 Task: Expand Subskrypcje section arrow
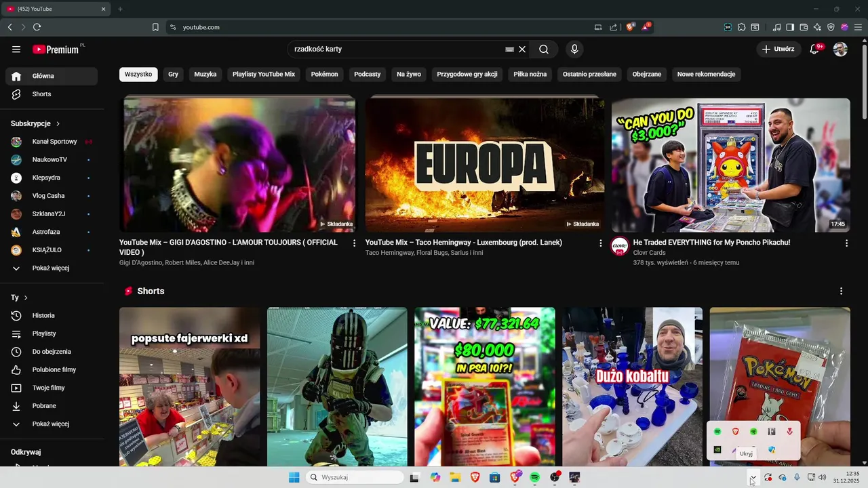click(58, 123)
